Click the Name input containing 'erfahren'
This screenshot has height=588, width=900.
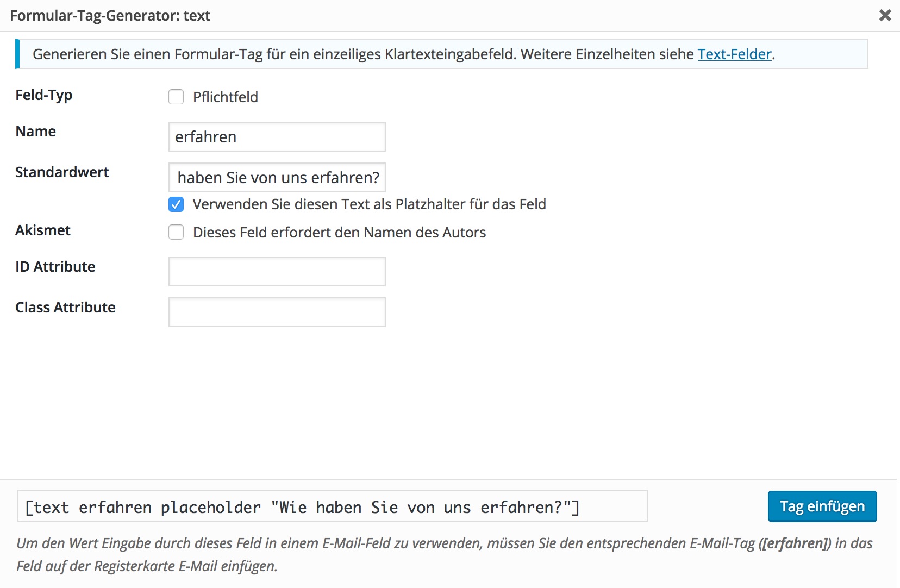click(277, 137)
